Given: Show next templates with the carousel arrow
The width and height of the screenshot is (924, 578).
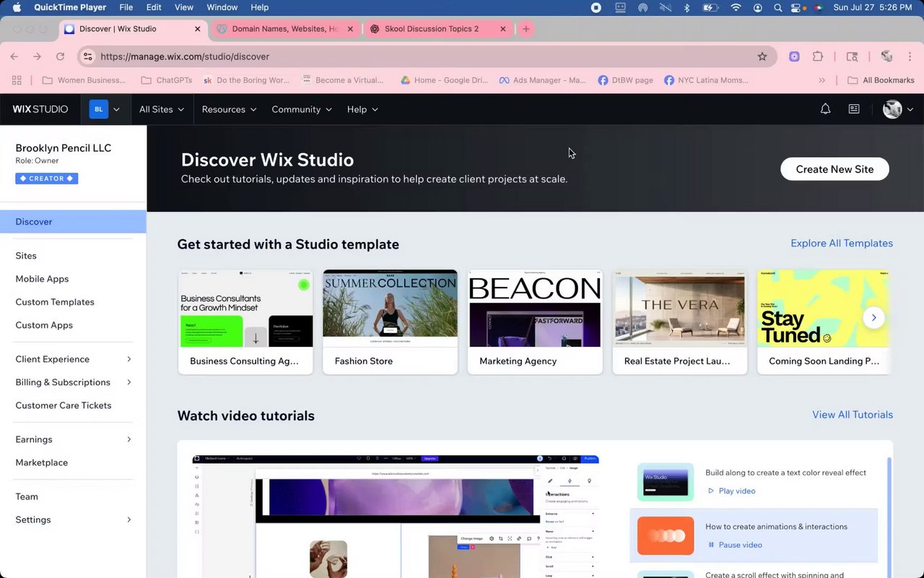Looking at the screenshot, I should 873,317.
